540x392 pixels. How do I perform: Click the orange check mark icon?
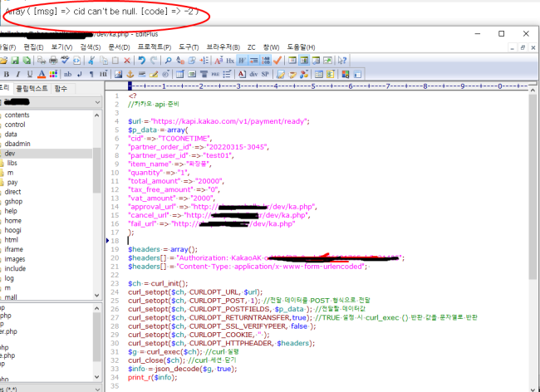277,61
